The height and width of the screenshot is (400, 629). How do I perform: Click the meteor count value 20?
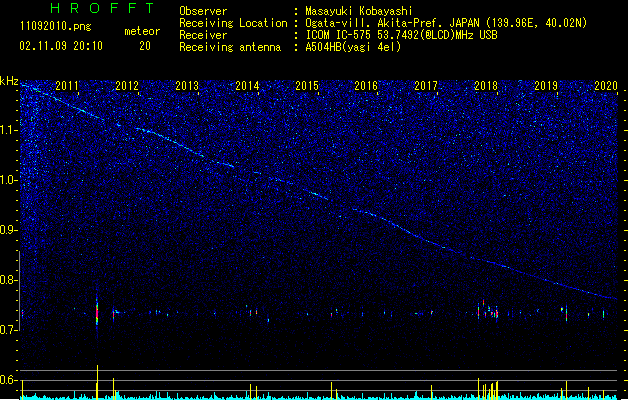click(145, 46)
